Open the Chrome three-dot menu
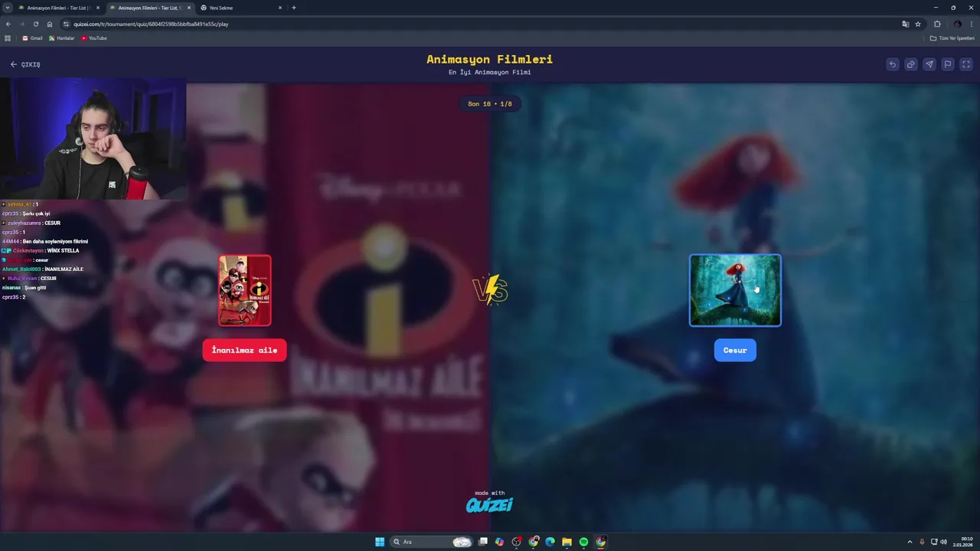Image resolution: width=980 pixels, height=551 pixels. tap(971, 24)
